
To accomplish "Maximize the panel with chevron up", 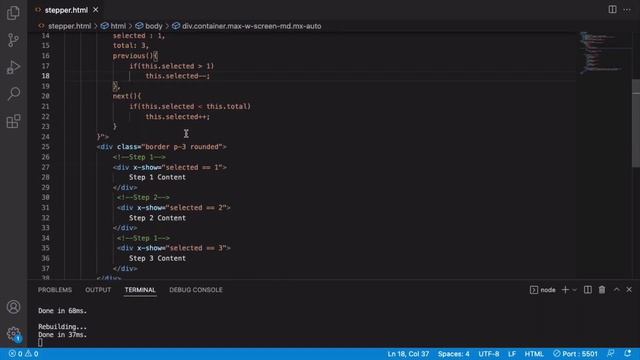I will click(x=617, y=290).
